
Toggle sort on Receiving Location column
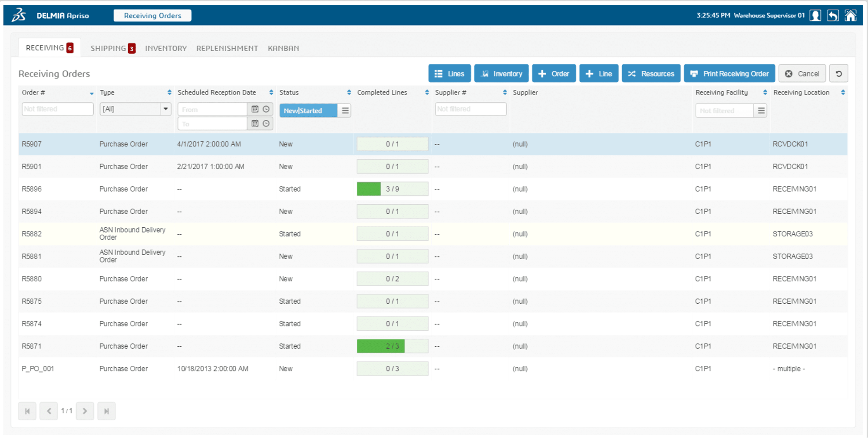tap(843, 93)
